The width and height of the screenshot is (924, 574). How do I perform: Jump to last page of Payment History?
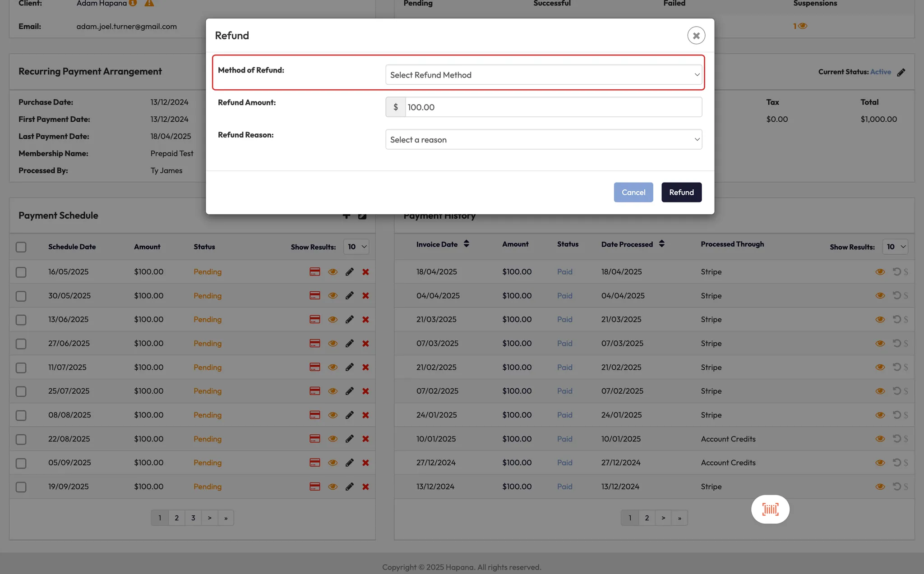[x=679, y=518]
